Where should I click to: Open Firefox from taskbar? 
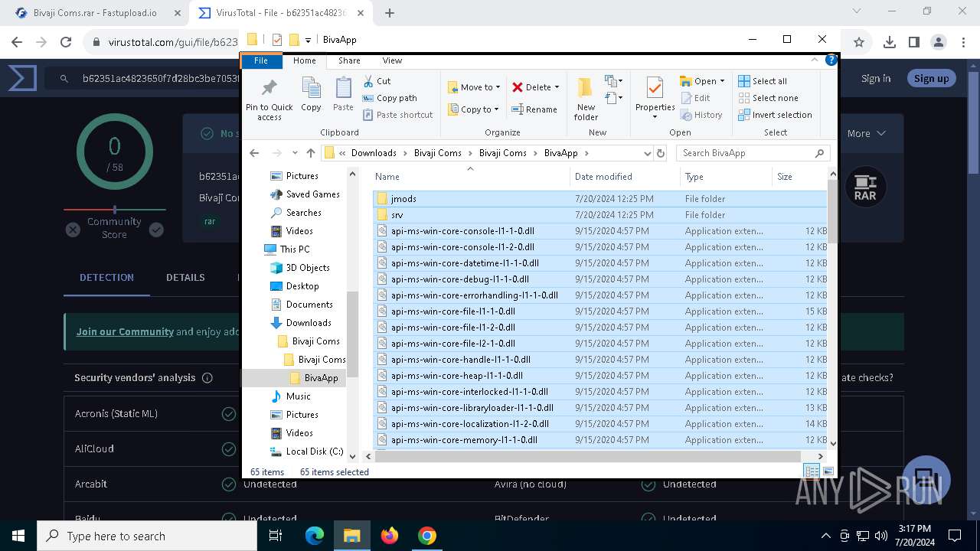click(x=390, y=536)
